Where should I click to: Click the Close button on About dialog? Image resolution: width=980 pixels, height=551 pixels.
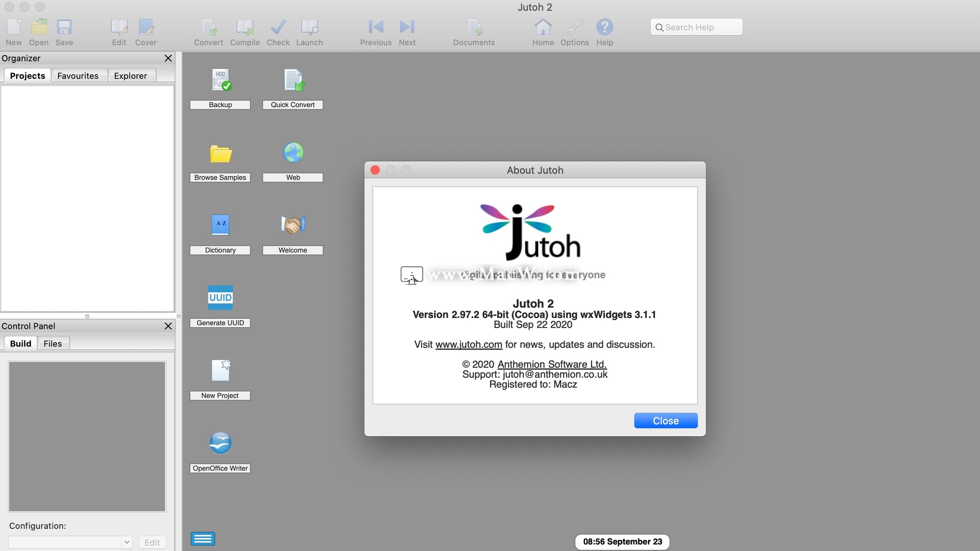[665, 420]
